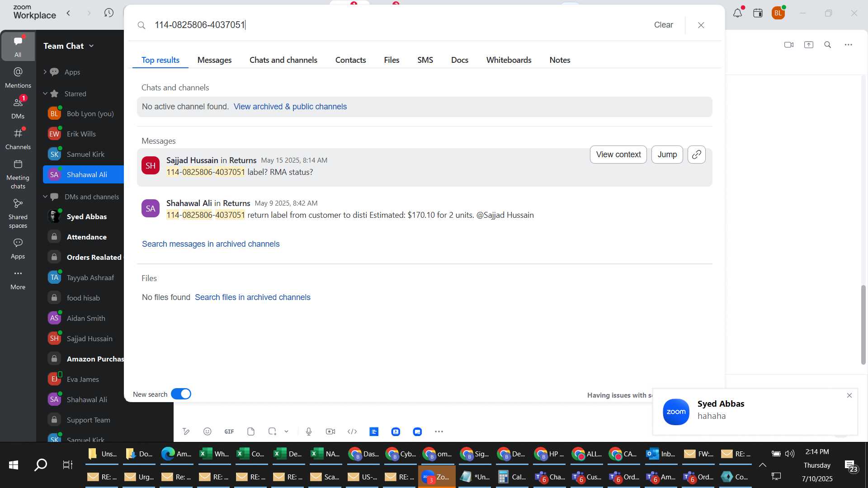This screenshot has height=488, width=868.
Task: Open Channels in the sidebar
Action: 18,139
